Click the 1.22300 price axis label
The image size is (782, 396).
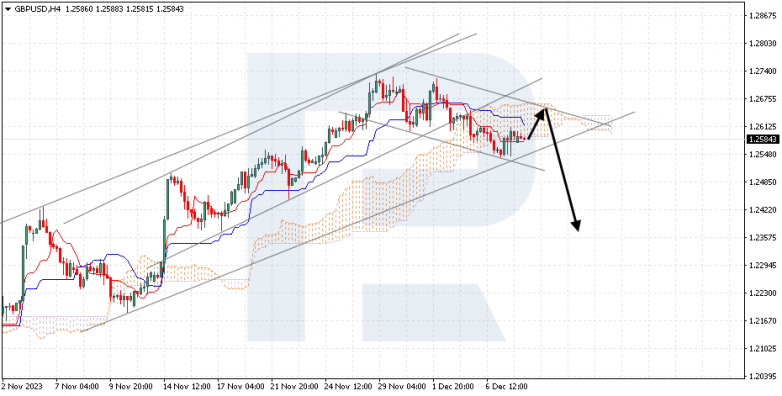pos(762,293)
